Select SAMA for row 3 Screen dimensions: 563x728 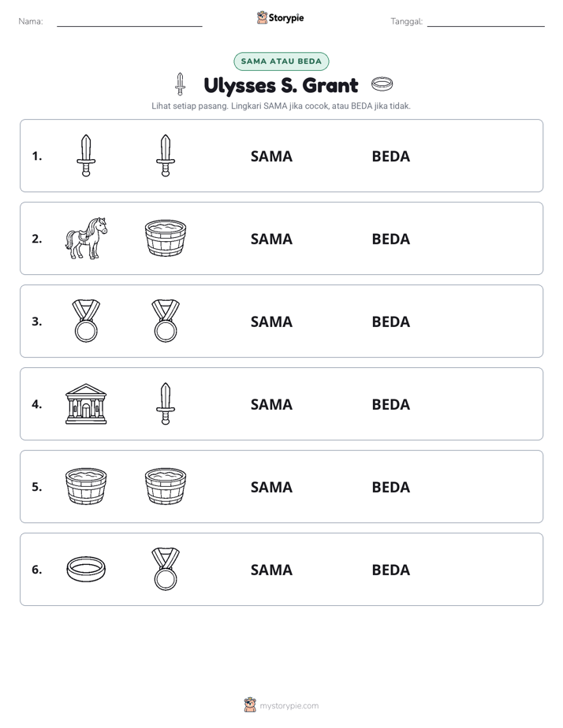[x=271, y=321]
